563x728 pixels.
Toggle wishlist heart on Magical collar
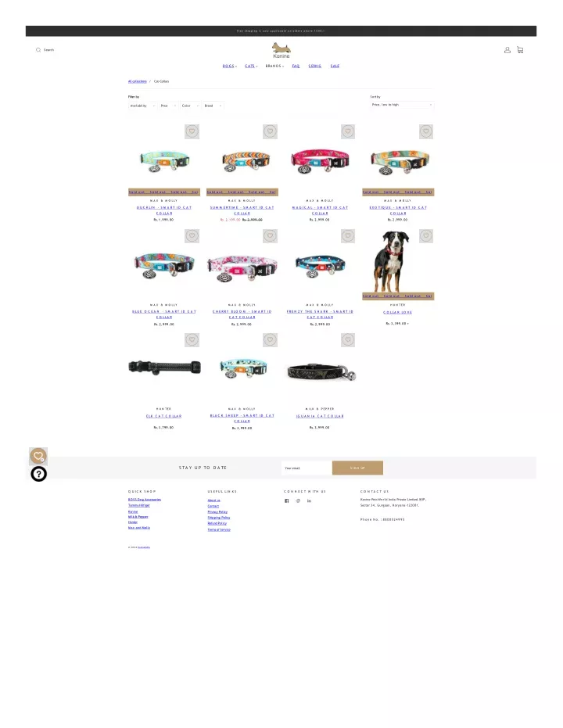click(348, 131)
